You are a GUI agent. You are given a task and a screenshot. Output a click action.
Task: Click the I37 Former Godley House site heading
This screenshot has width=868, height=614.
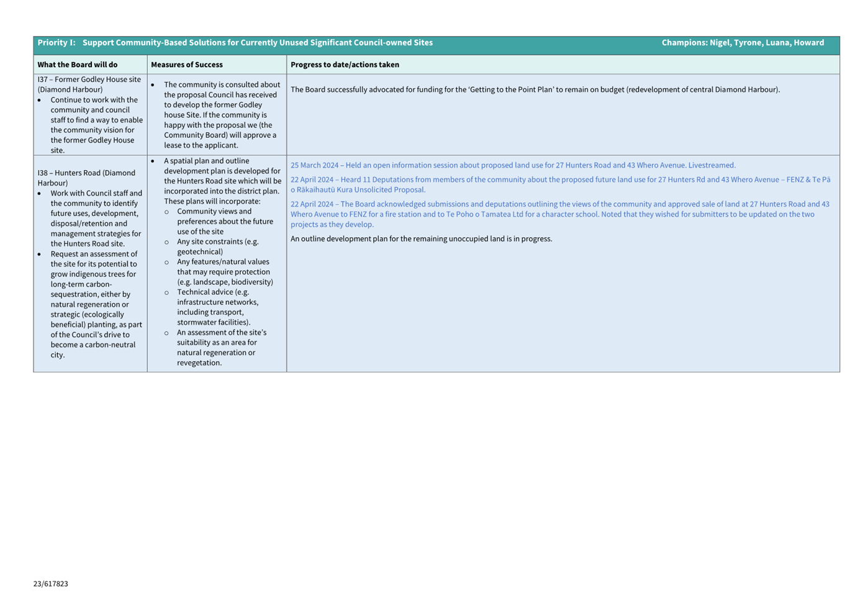[89, 84]
